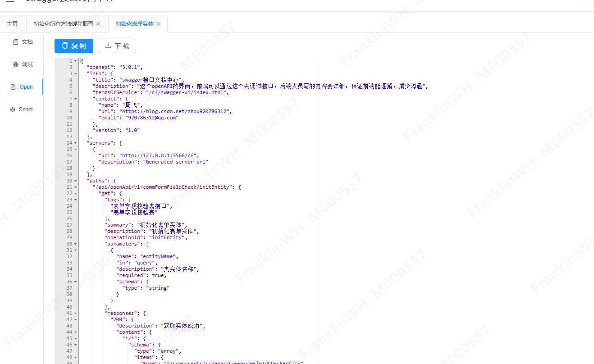Click the 下载 download button
This screenshot has height=364, width=594.
(117, 46)
